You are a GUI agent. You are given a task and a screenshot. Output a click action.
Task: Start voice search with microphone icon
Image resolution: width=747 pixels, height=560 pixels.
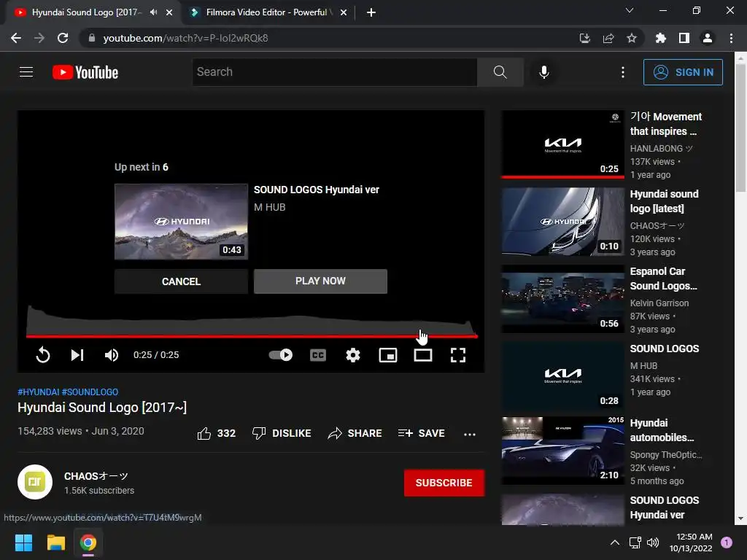[x=543, y=72]
